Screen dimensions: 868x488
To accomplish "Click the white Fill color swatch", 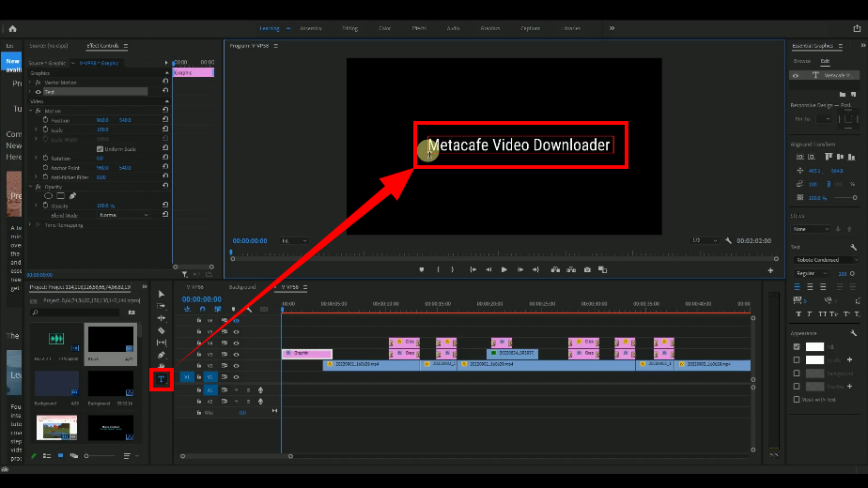I will (814, 347).
